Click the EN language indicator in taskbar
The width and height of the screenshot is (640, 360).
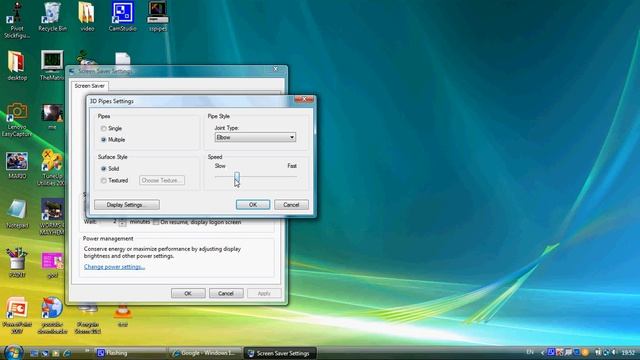pyautogui.click(x=530, y=352)
